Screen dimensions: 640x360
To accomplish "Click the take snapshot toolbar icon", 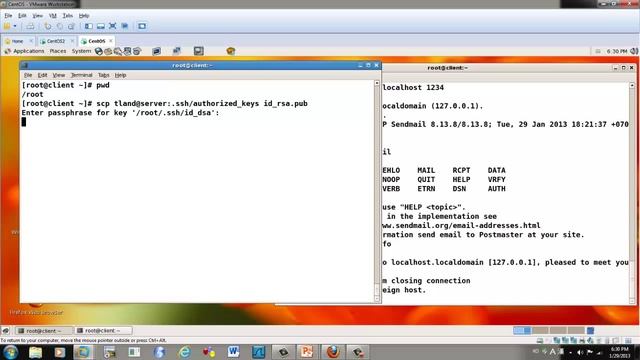I will point(48,26).
